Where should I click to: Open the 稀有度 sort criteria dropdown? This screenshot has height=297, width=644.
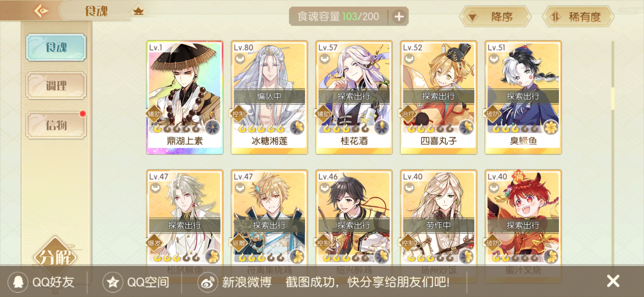click(578, 17)
